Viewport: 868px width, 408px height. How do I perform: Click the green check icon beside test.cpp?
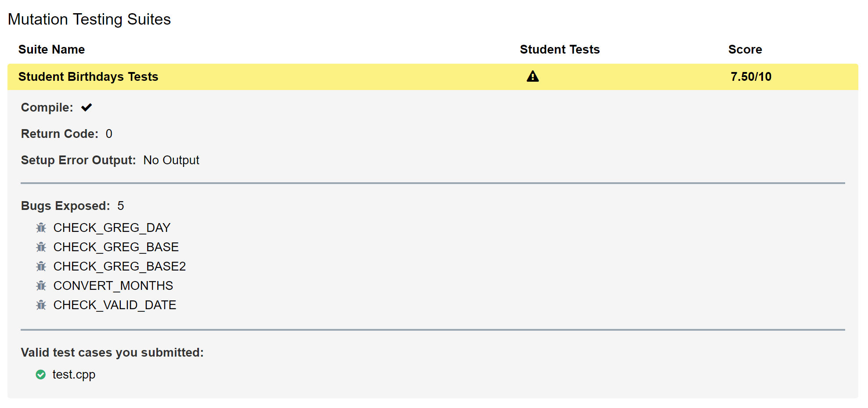pyautogui.click(x=41, y=375)
